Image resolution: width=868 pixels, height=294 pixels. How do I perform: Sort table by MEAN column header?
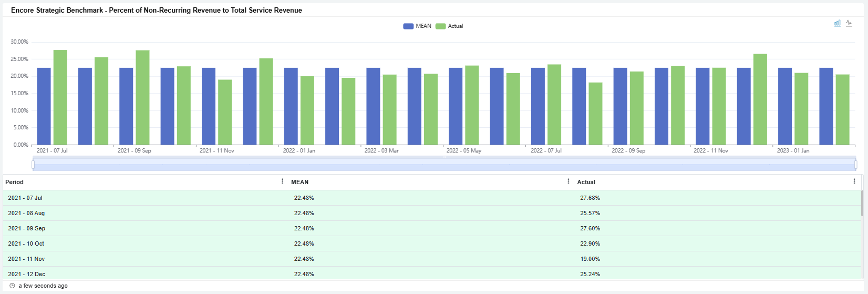click(x=299, y=182)
